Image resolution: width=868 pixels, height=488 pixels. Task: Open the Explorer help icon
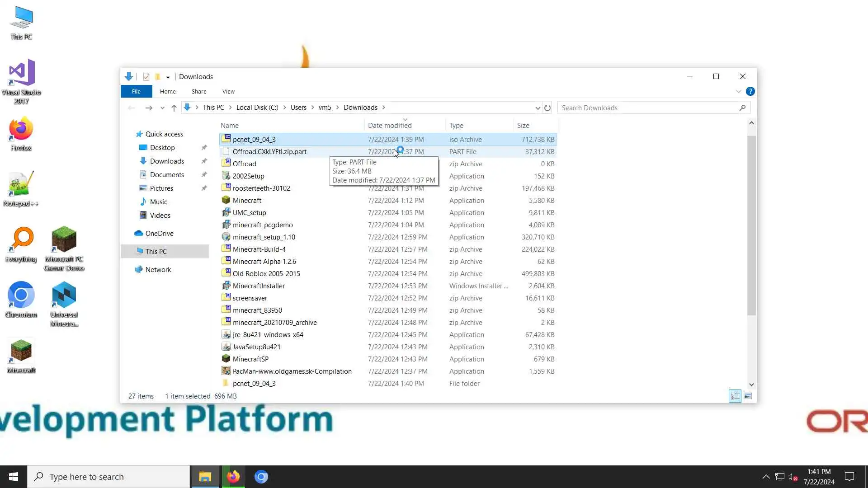tap(750, 92)
